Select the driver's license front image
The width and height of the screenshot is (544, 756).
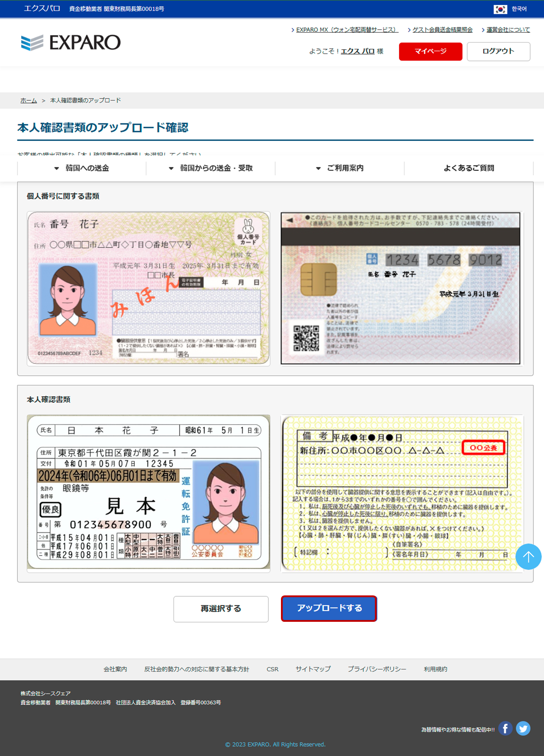tap(149, 492)
